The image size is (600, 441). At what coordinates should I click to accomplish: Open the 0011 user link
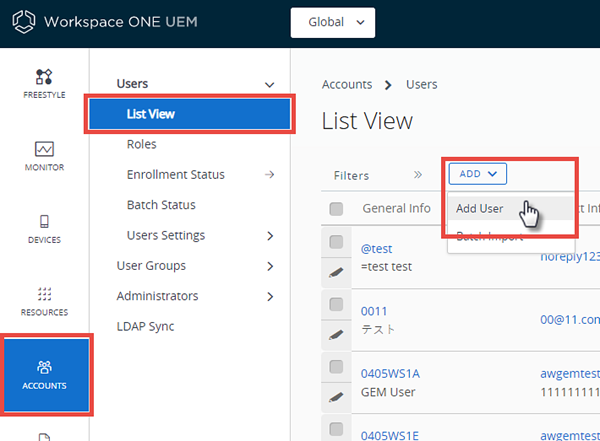[x=374, y=311]
